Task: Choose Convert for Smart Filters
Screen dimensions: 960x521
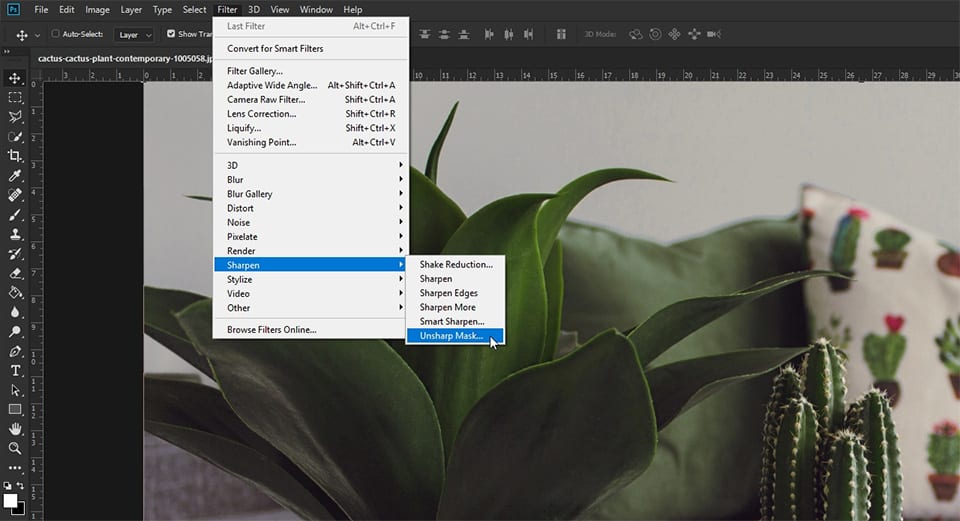Action: [312, 48]
